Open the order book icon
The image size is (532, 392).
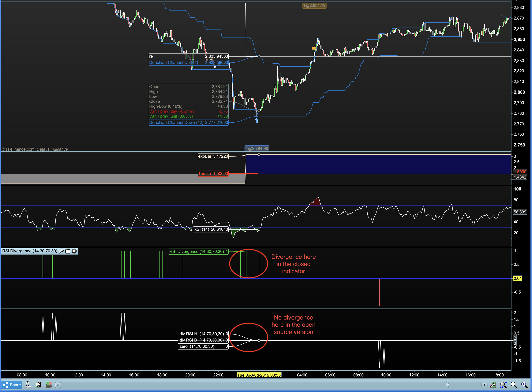point(49,385)
